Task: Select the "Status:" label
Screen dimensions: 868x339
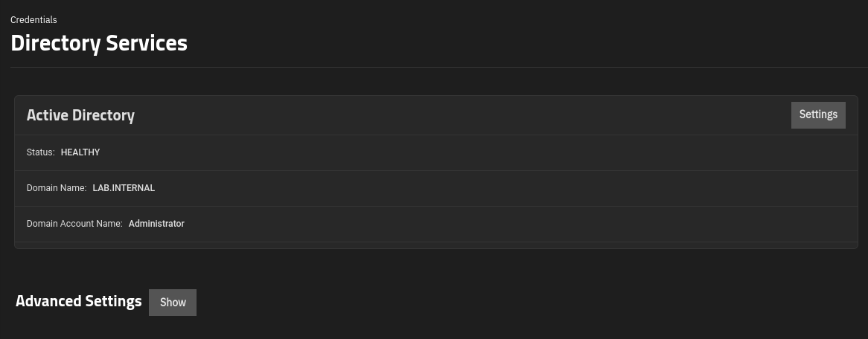Action: 40,152
